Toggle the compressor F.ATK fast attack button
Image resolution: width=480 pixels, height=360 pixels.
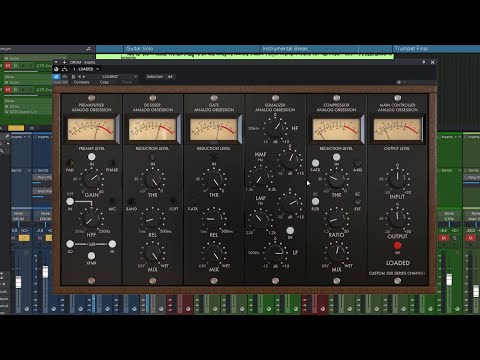315,163
